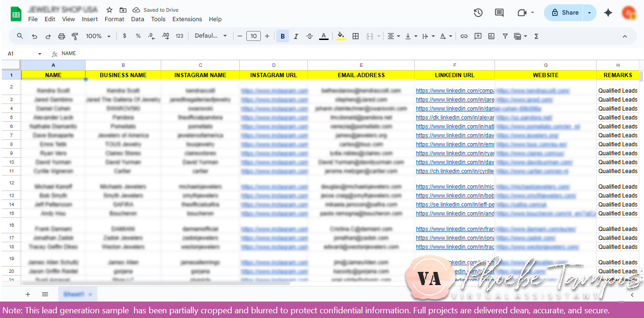Insert a link with the link icon
The image size is (644, 318).
coord(464,36)
